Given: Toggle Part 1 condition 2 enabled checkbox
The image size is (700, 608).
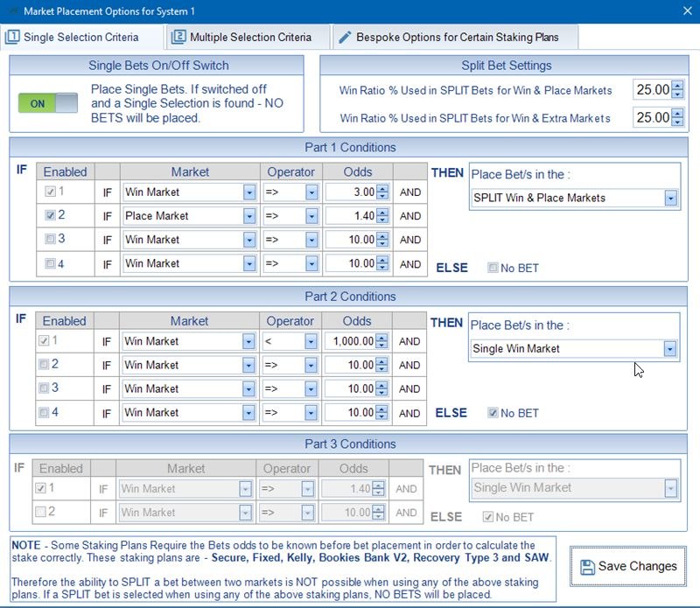Looking at the screenshot, I should (50, 215).
